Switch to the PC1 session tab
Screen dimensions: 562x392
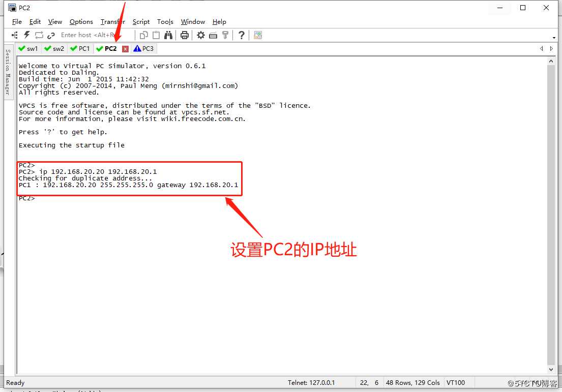pyautogui.click(x=80, y=49)
